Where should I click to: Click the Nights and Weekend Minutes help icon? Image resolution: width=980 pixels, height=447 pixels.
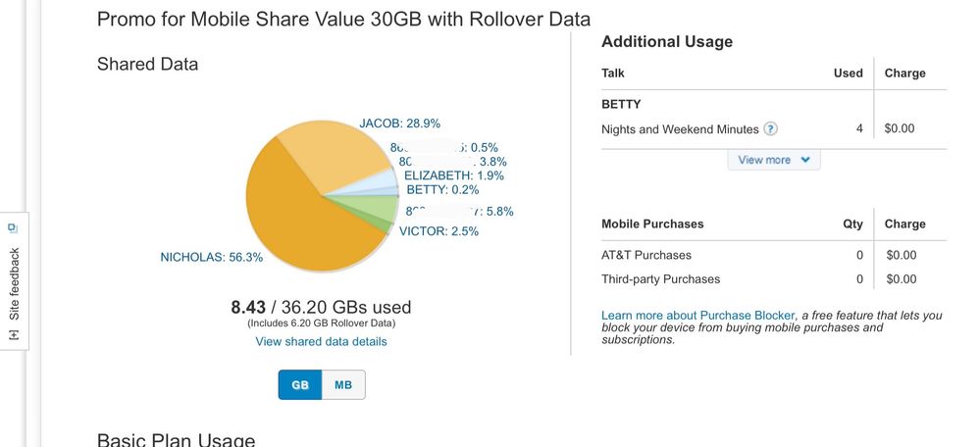click(x=771, y=129)
